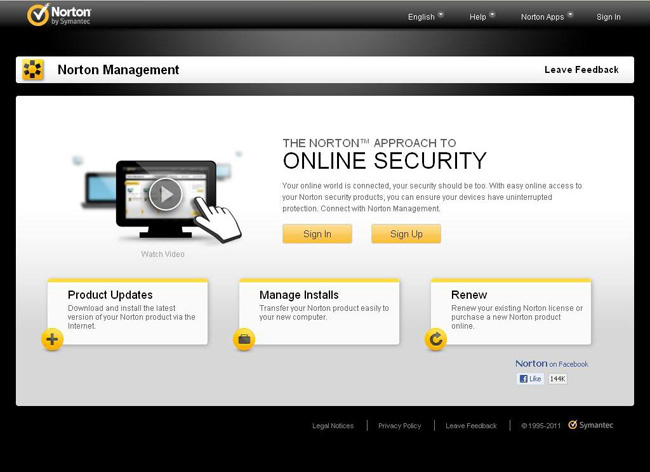650x472 pixels.
Task: Click the Norton Management page title
Action: click(x=118, y=70)
